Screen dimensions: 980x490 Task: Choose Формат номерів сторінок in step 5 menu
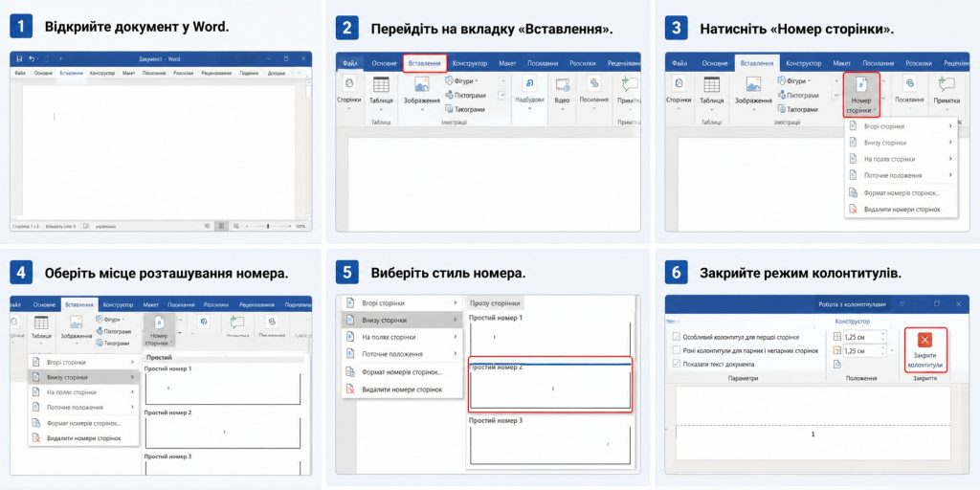point(403,372)
